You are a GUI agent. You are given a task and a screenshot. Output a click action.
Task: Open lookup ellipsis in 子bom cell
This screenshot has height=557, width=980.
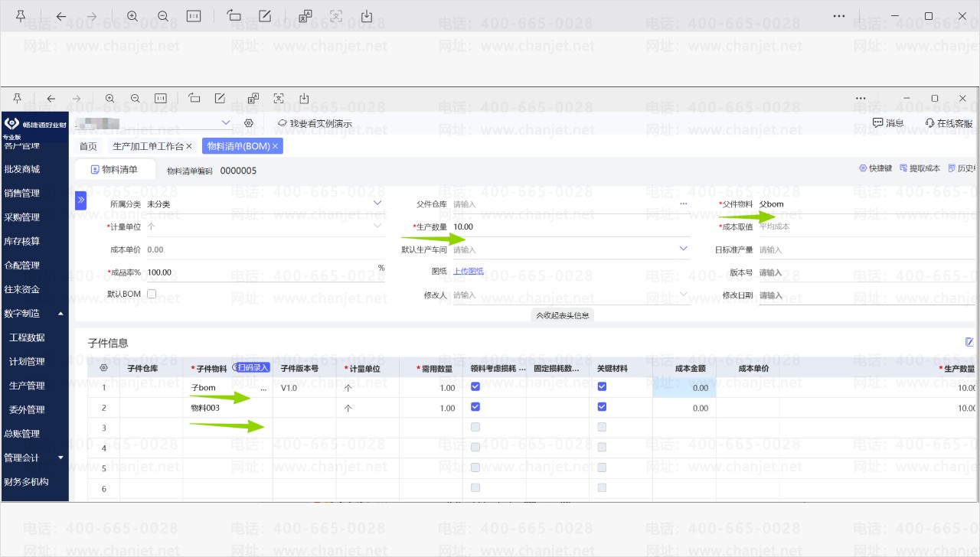pos(265,388)
